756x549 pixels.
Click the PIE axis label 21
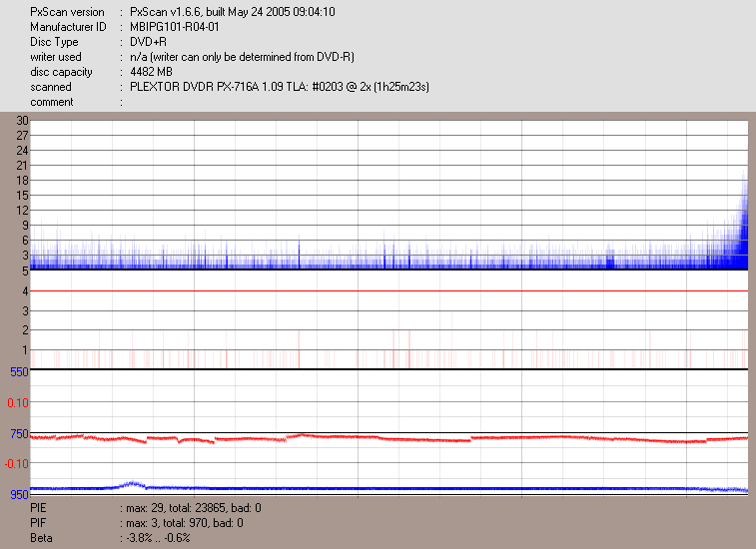[x=22, y=166]
